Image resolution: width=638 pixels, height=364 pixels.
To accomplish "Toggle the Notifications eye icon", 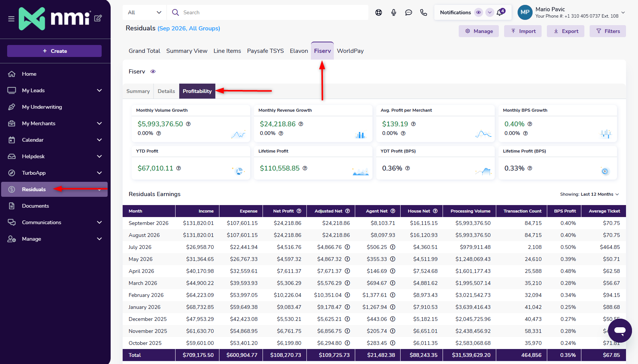I will [x=478, y=12].
